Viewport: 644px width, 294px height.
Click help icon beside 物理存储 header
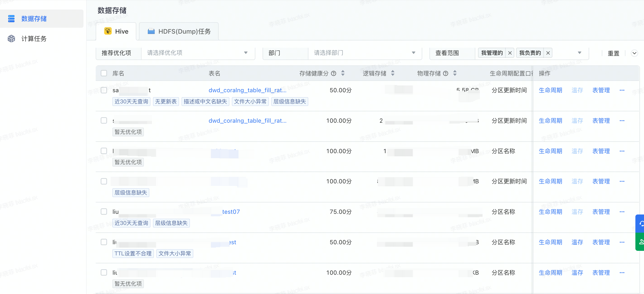pos(446,73)
